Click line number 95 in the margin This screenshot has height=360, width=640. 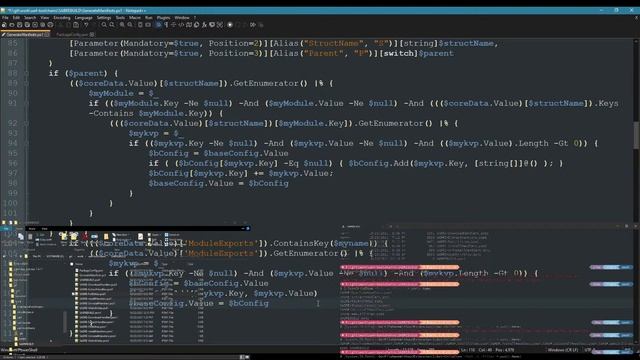13,153
